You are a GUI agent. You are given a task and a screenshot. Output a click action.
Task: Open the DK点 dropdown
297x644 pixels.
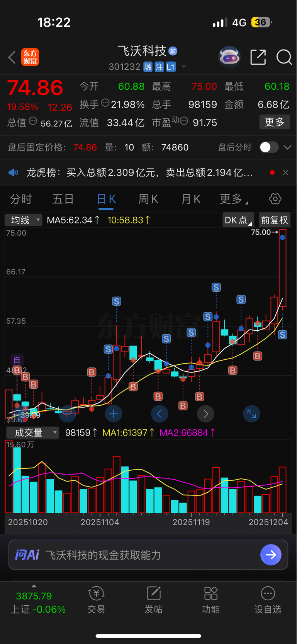coord(238,220)
